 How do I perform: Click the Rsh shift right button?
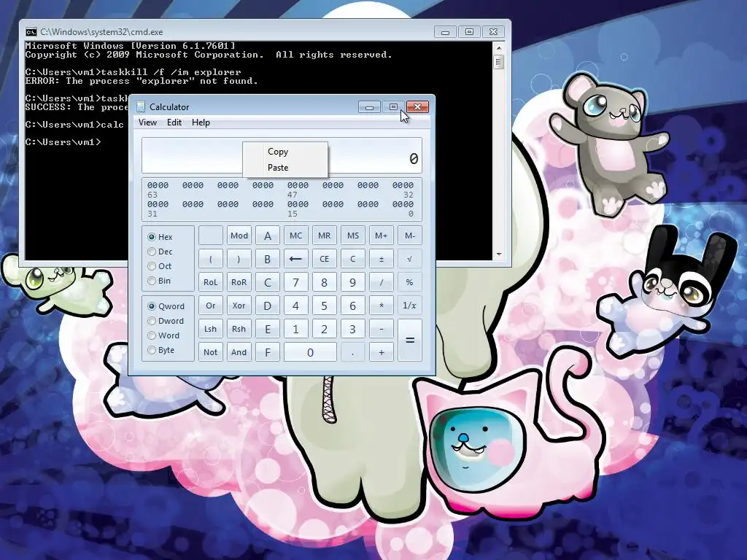[x=239, y=329]
